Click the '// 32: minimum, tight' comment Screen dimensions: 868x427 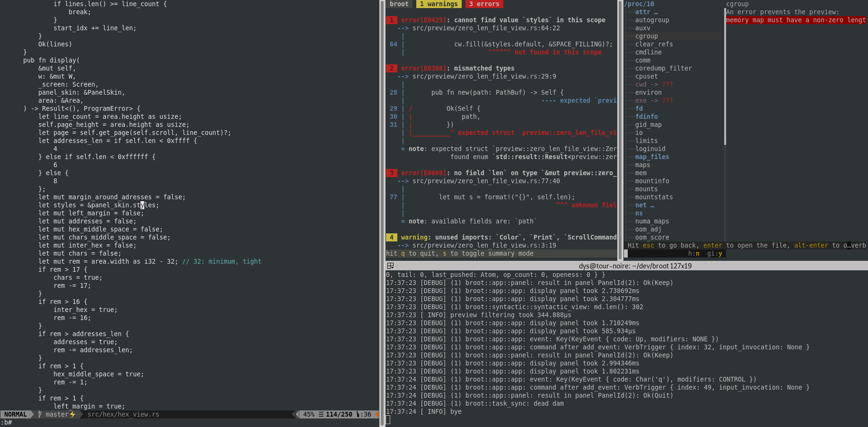click(222, 261)
